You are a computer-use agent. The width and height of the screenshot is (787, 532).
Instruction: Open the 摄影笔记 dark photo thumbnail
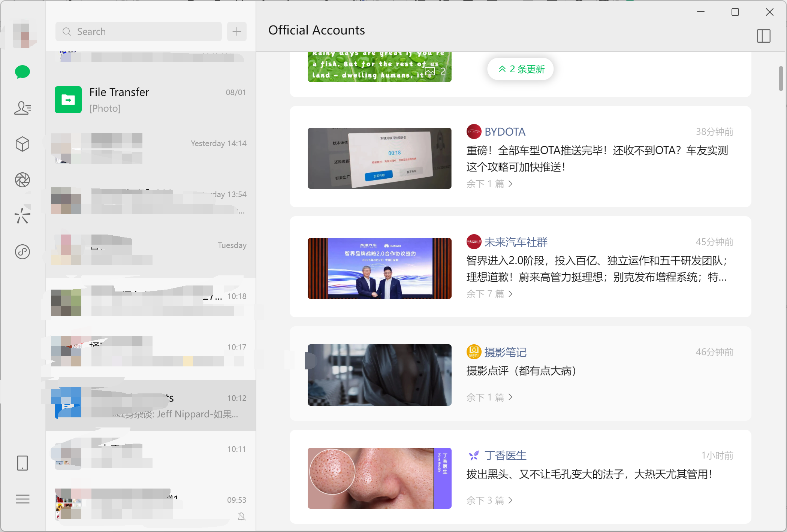[x=379, y=375]
